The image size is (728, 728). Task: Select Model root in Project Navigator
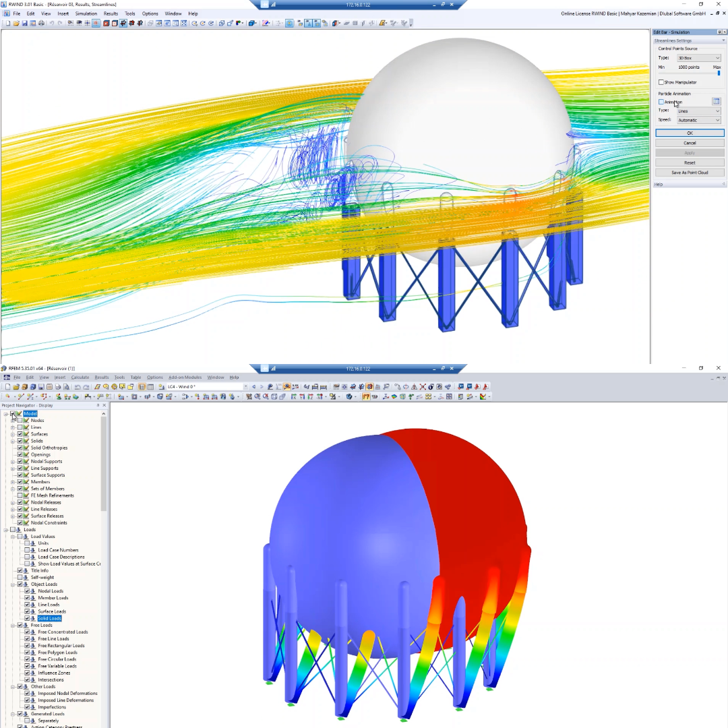30,414
